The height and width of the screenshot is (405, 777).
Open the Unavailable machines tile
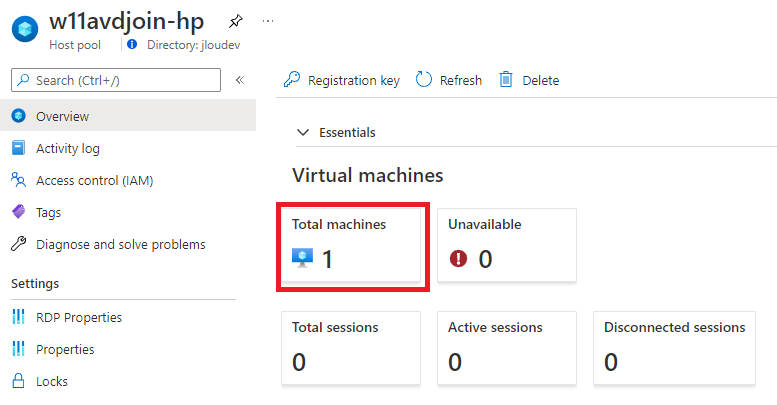(507, 245)
